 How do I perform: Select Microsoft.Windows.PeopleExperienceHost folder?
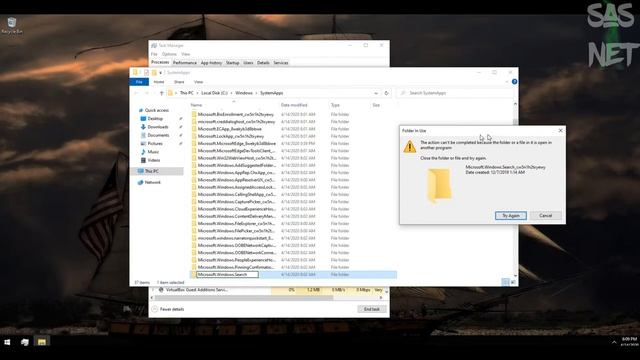237,260
